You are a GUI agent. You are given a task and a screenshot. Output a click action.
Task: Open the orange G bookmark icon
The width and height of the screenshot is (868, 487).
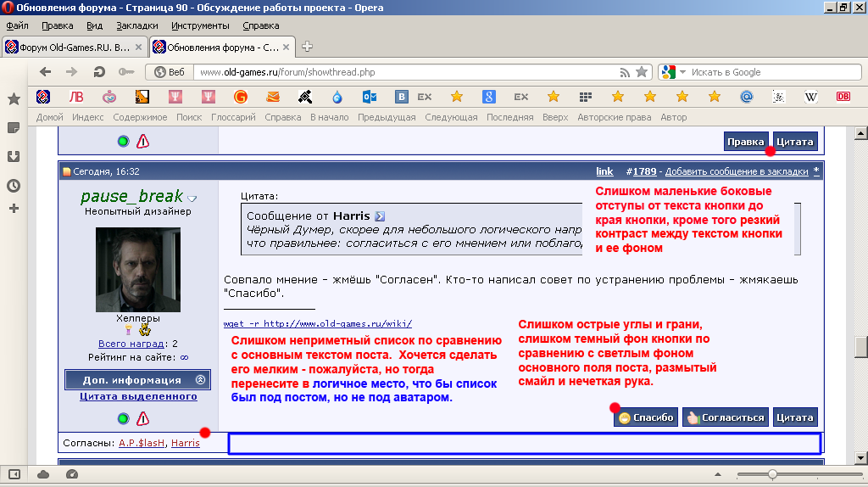pyautogui.click(x=241, y=97)
